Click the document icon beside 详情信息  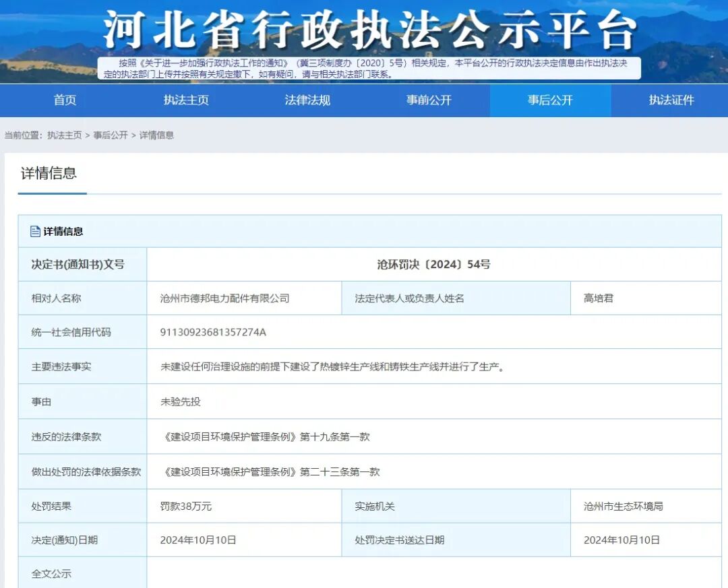tap(35, 231)
